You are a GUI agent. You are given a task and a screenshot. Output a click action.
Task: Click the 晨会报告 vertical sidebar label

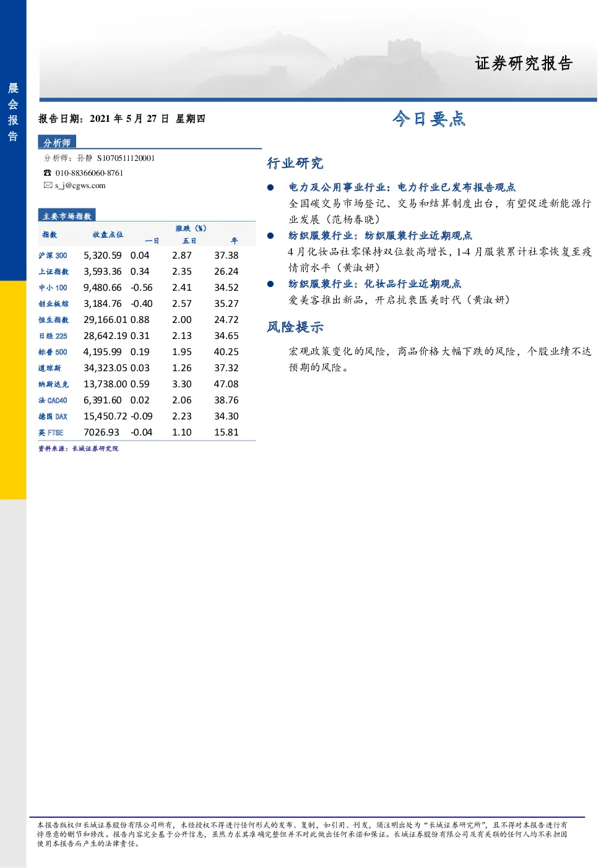point(13,112)
